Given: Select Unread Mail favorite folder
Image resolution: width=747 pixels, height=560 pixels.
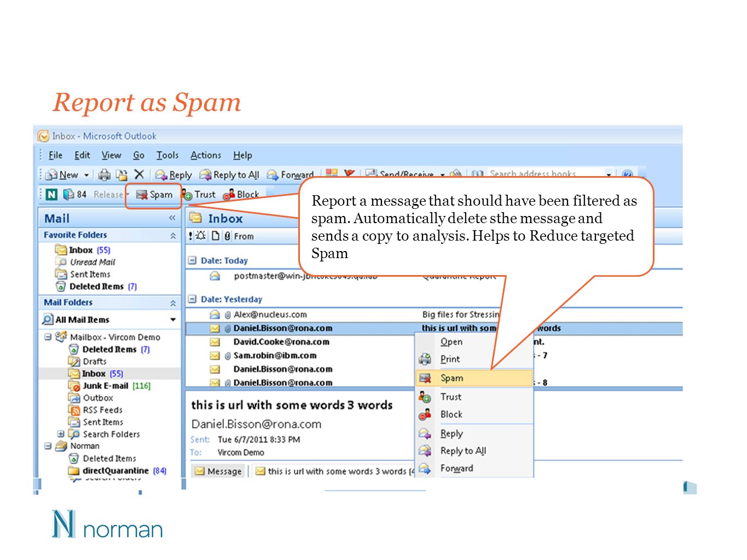Looking at the screenshot, I should [x=85, y=262].
